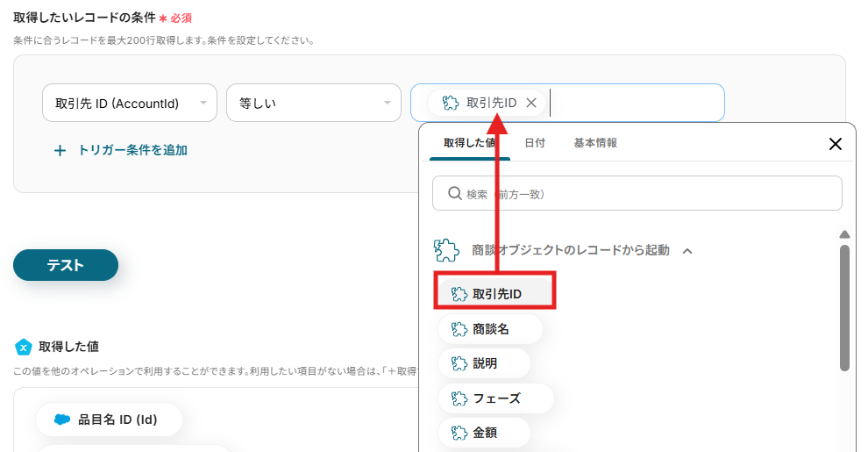Select the 金額 value in the list
Viewport: 868px width, 452px height.
pos(484,433)
